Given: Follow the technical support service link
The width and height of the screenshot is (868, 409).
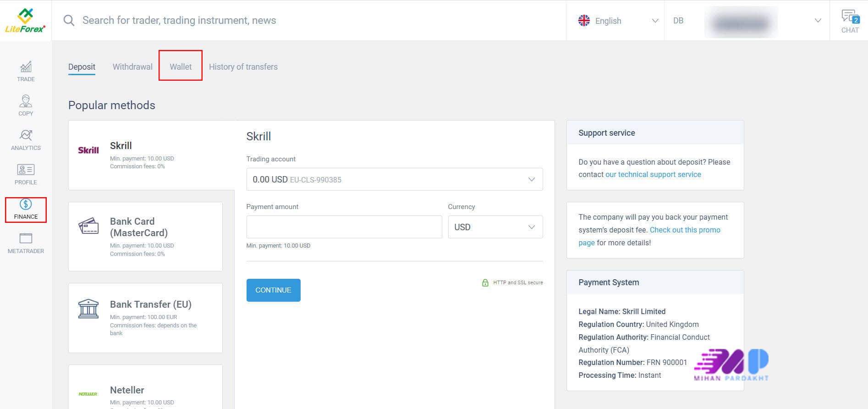Looking at the screenshot, I should 653,175.
